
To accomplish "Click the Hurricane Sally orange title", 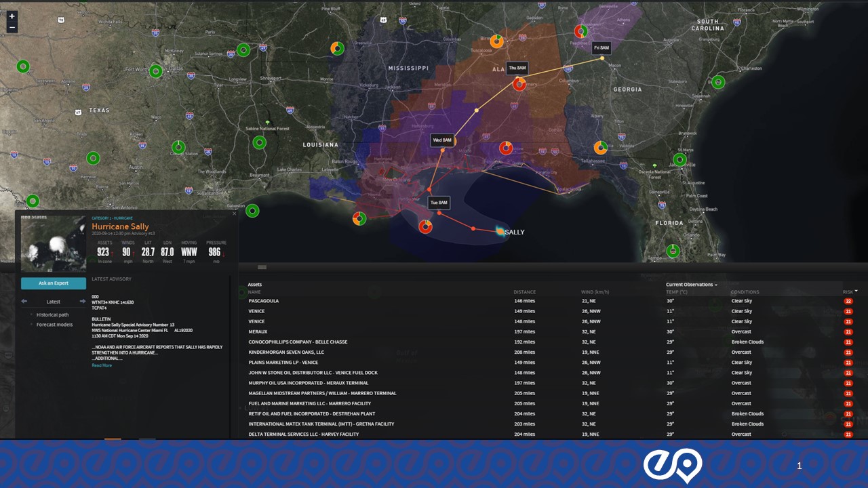I will tap(120, 226).
